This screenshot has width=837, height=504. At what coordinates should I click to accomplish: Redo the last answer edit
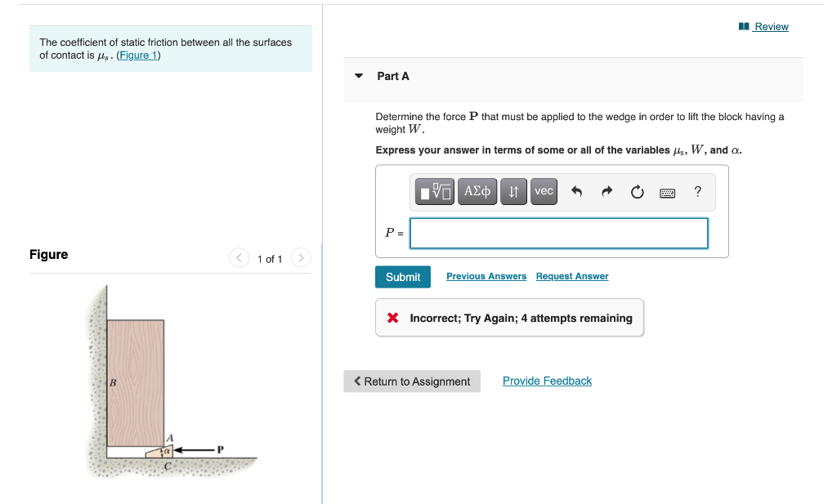[x=607, y=191]
